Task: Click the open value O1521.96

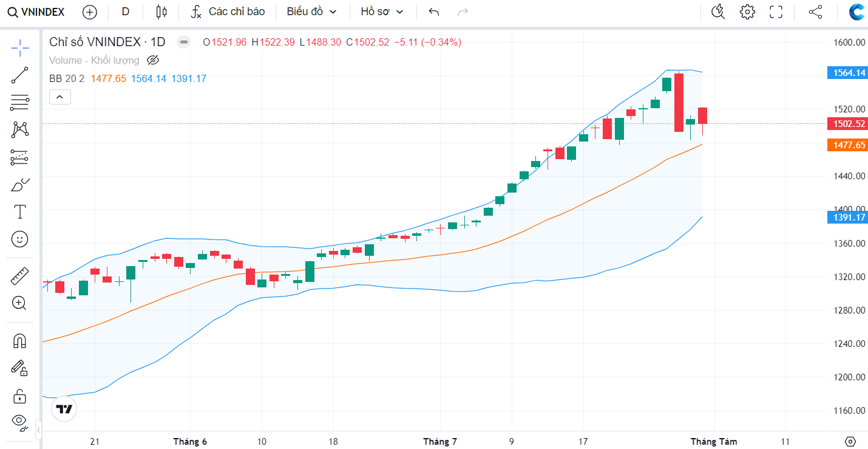Action: (x=225, y=42)
